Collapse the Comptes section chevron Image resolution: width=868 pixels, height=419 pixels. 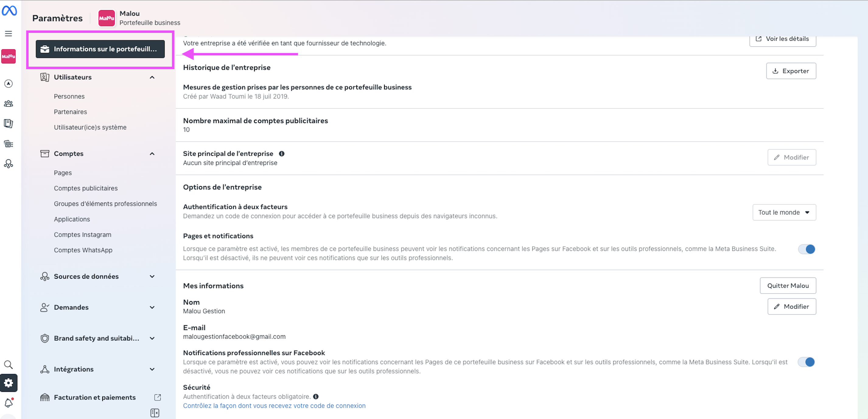pyautogui.click(x=152, y=154)
